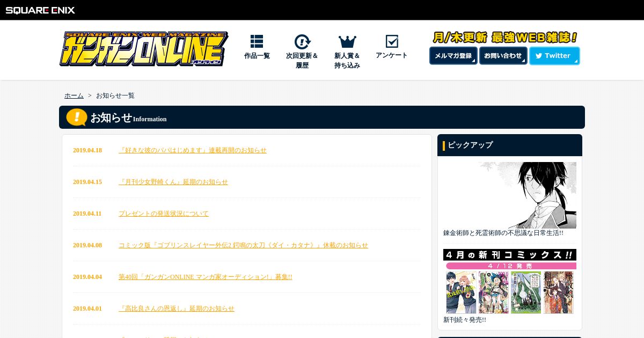
Task: Click the date 2019.04.08
Action: 87,245
